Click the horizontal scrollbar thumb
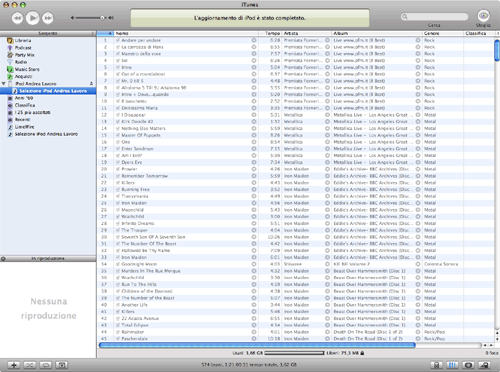500x372 pixels. pos(257,345)
